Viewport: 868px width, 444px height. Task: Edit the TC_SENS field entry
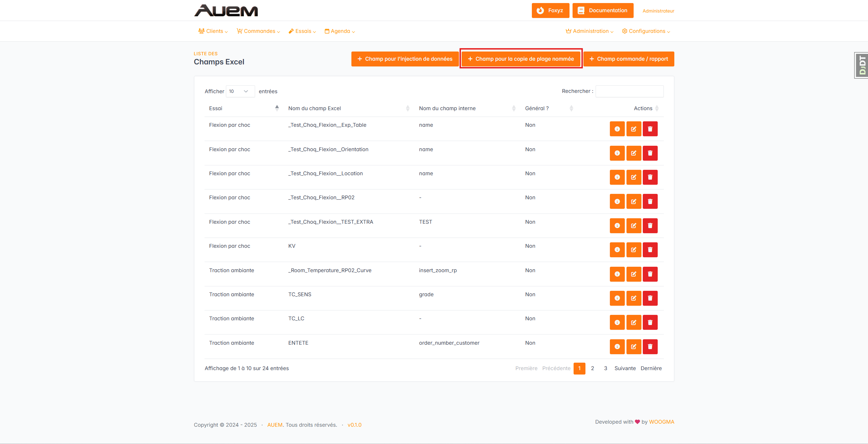tap(633, 298)
